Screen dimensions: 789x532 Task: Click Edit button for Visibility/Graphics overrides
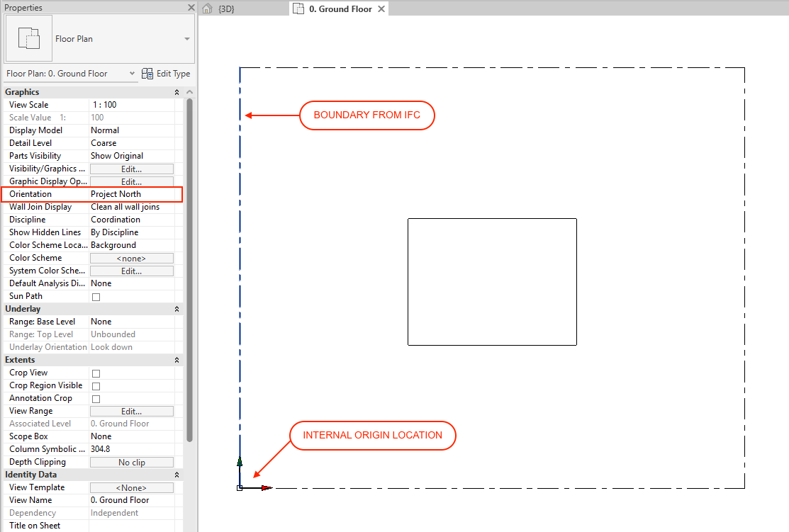(131, 169)
